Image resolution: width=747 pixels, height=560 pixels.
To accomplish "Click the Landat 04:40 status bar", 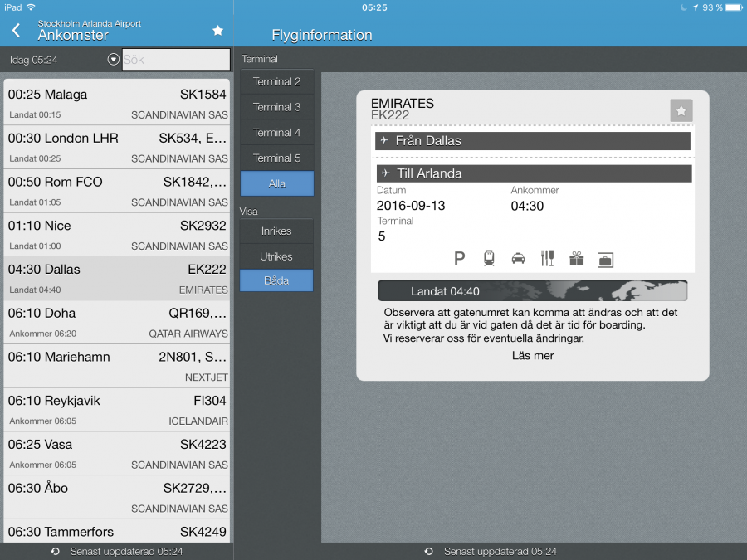I will (533, 291).
